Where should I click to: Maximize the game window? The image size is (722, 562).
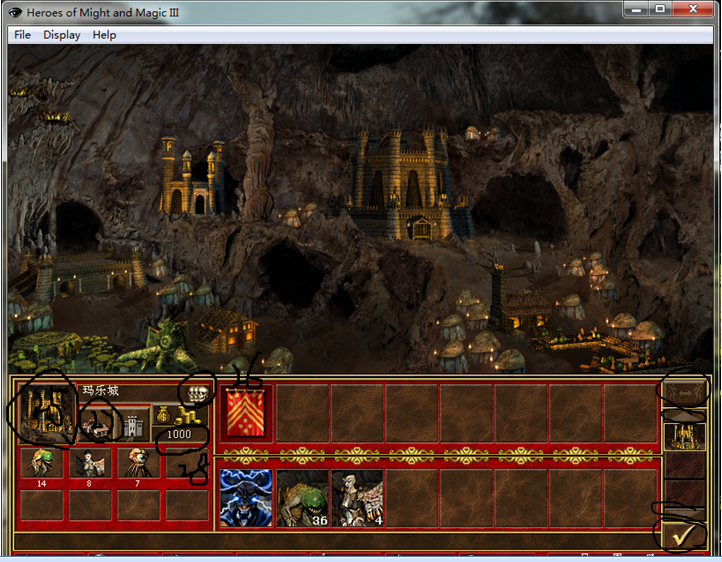[660, 9]
